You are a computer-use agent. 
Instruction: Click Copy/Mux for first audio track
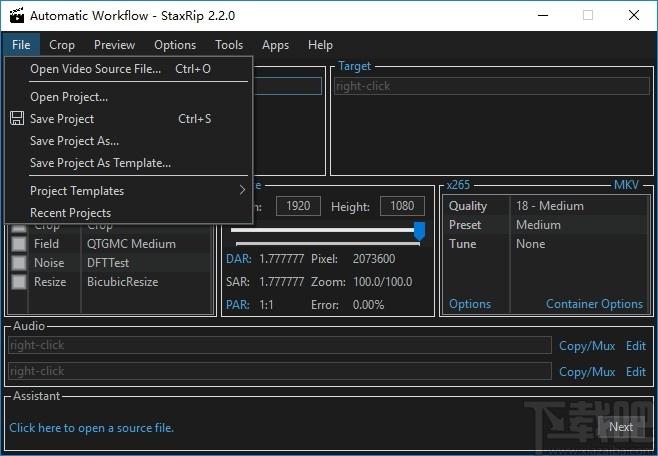pyautogui.click(x=587, y=346)
